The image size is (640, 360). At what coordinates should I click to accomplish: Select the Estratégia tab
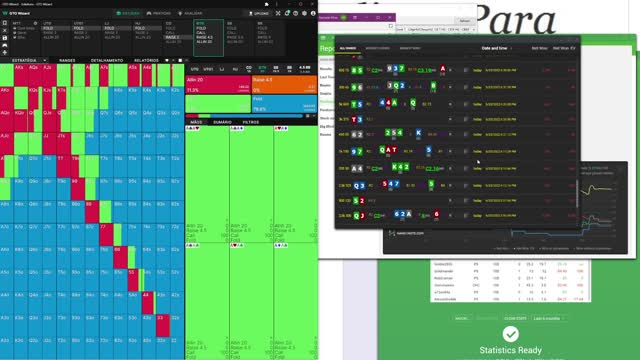[24, 60]
